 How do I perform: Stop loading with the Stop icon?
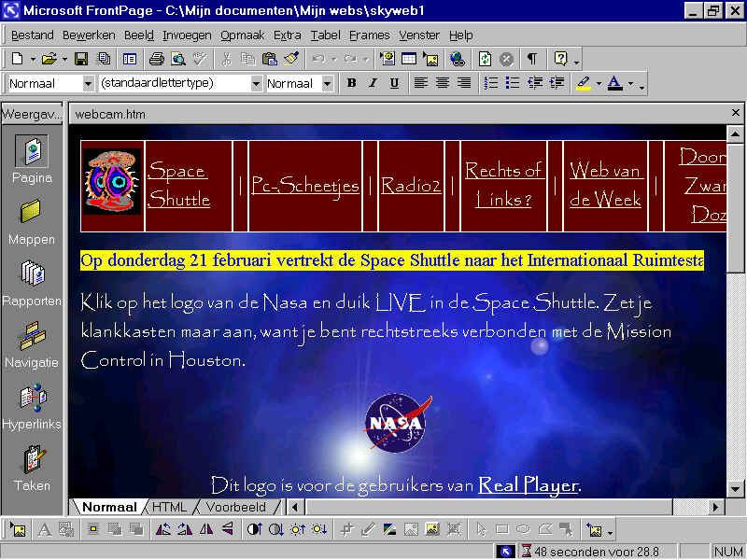(506, 59)
